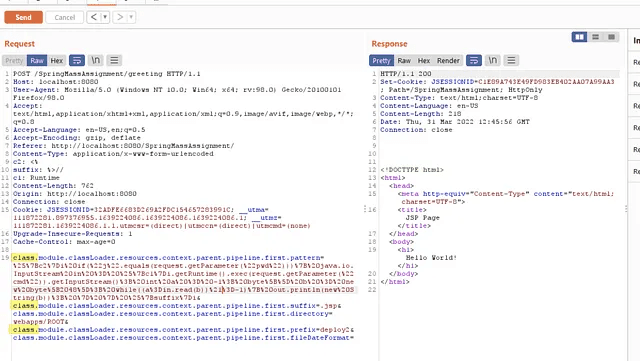Switch Response view to Hex

click(x=424, y=60)
